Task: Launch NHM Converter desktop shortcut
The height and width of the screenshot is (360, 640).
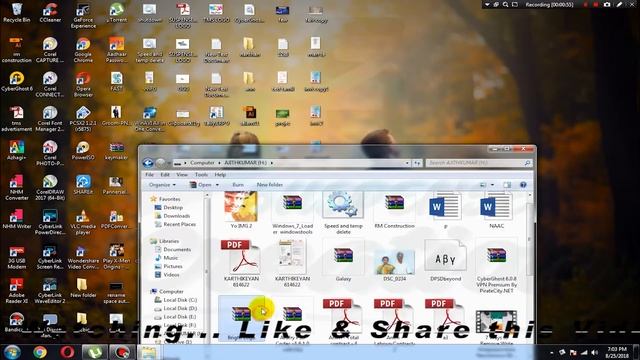Action: (x=17, y=188)
